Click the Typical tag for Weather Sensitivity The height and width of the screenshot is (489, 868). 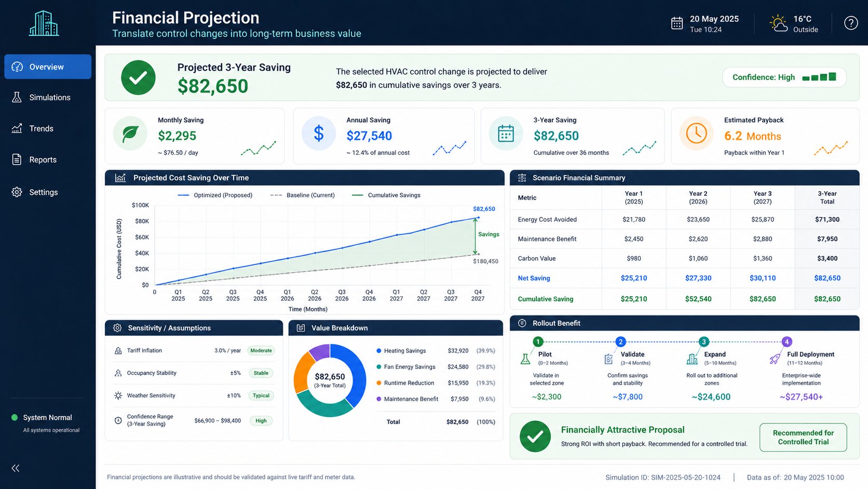(x=261, y=395)
